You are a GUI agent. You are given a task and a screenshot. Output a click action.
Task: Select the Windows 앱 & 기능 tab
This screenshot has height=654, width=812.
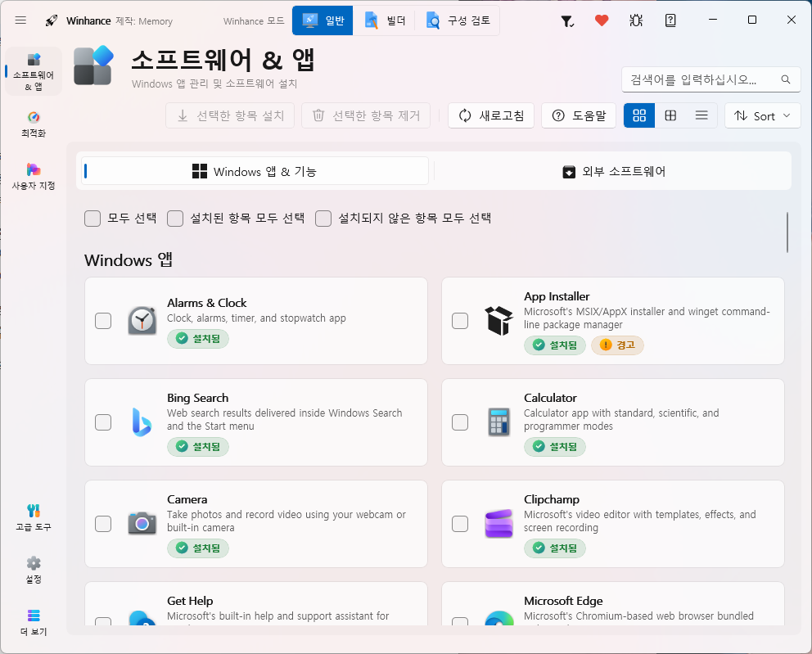point(255,171)
